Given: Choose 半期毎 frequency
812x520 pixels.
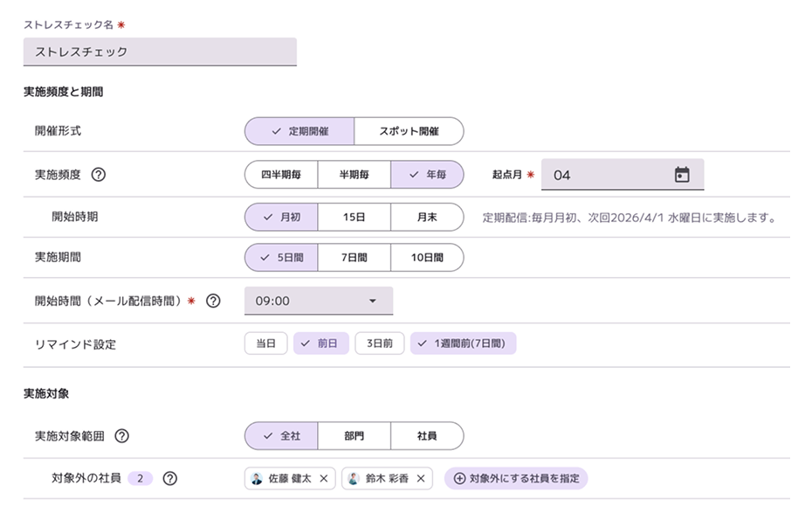Looking at the screenshot, I should pos(354,175).
